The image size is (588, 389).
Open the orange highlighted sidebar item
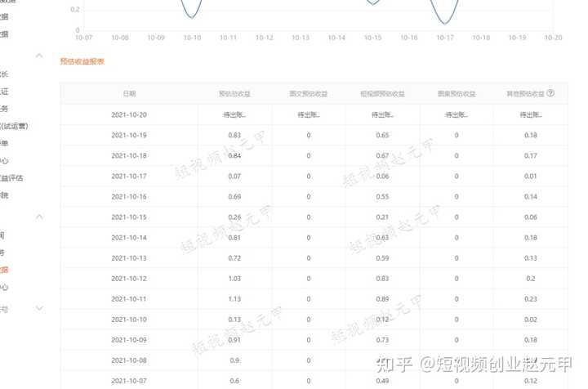click(x=4, y=270)
